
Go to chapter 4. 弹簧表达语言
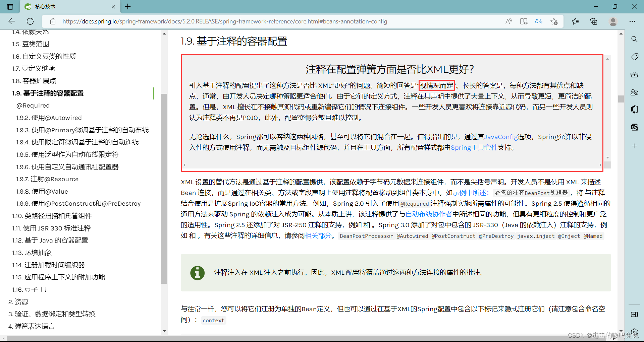[32, 326]
